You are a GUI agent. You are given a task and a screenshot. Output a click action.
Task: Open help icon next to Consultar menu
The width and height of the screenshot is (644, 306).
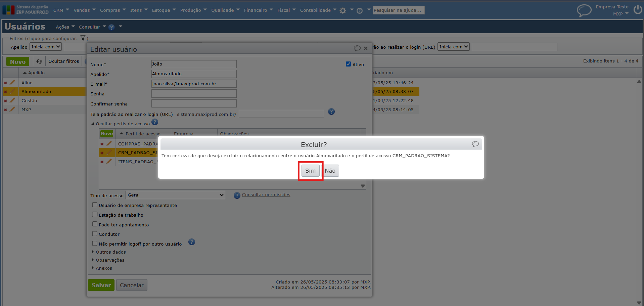click(111, 27)
